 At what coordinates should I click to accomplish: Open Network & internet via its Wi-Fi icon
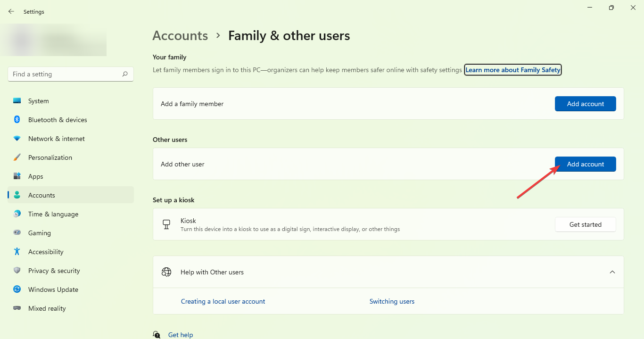click(17, 139)
